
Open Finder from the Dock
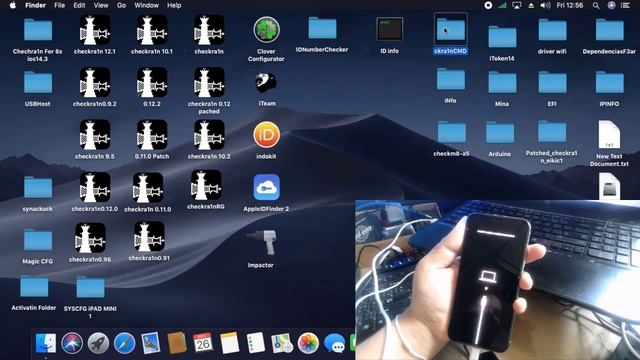46,342
